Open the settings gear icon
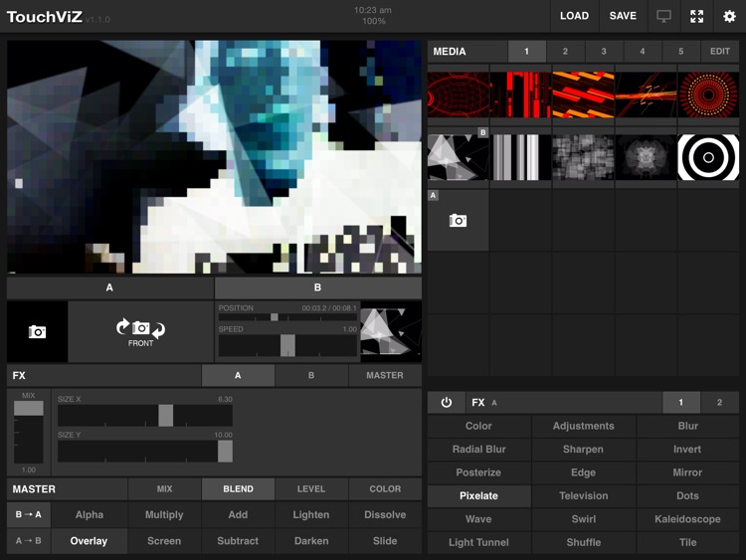746x560 pixels. click(729, 16)
